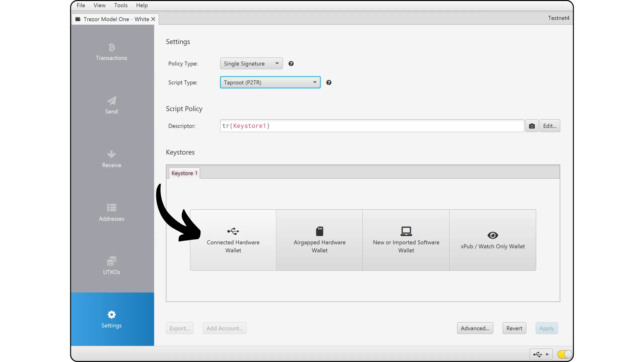Open the Tools menu

(x=121, y=5)
